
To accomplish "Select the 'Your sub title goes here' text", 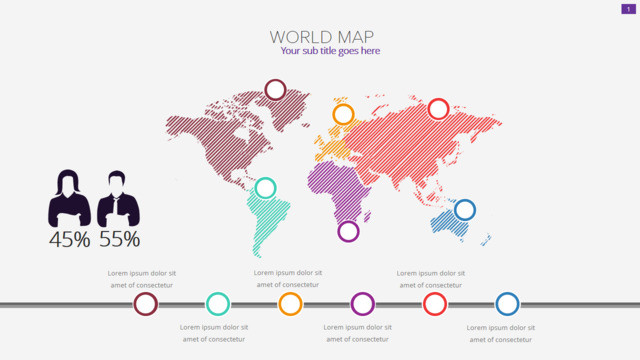I will tap(330, 51).
